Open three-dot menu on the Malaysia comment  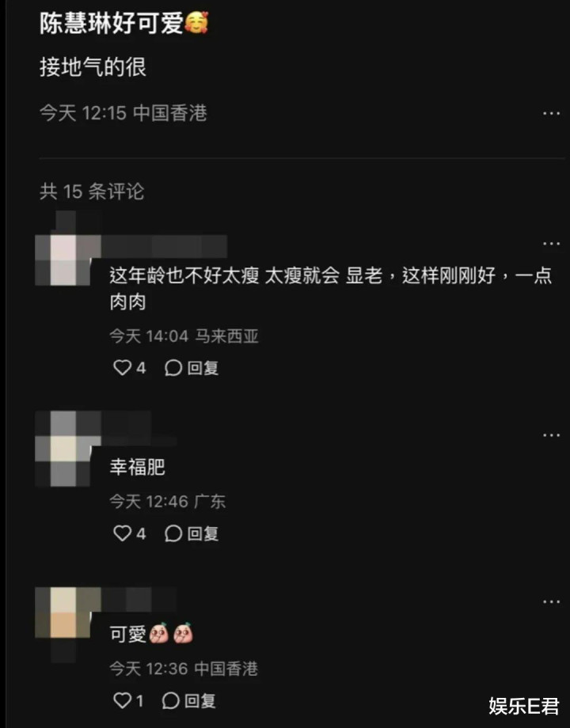coord(552,243)
